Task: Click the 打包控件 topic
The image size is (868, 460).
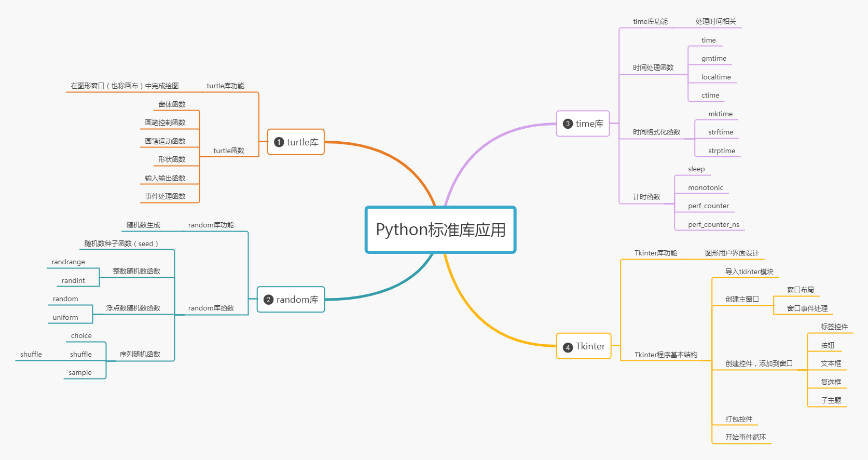Action: coord(739,419)
